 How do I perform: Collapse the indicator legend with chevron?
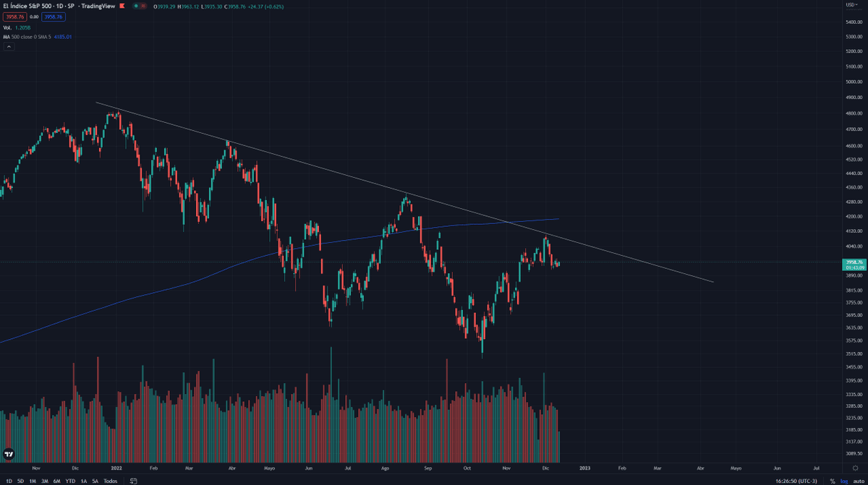pyautogui.click(x=9, y=46)
